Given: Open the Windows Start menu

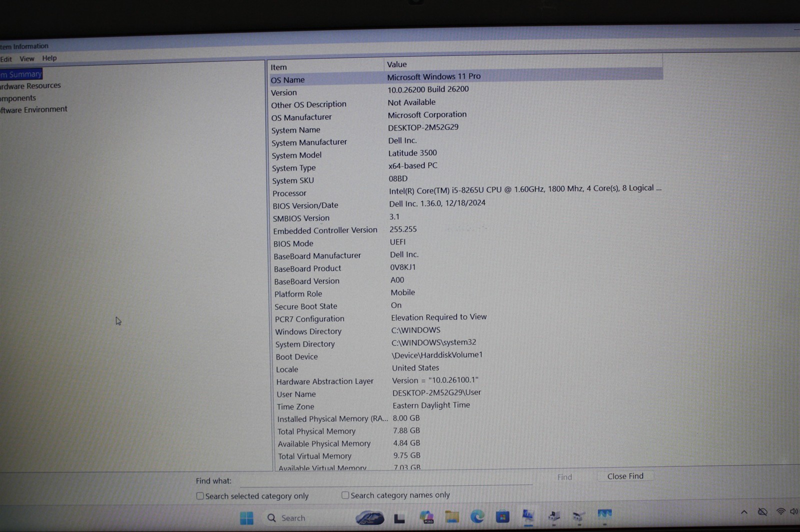Looking at the screenshot, I should (x=247, y=518).
